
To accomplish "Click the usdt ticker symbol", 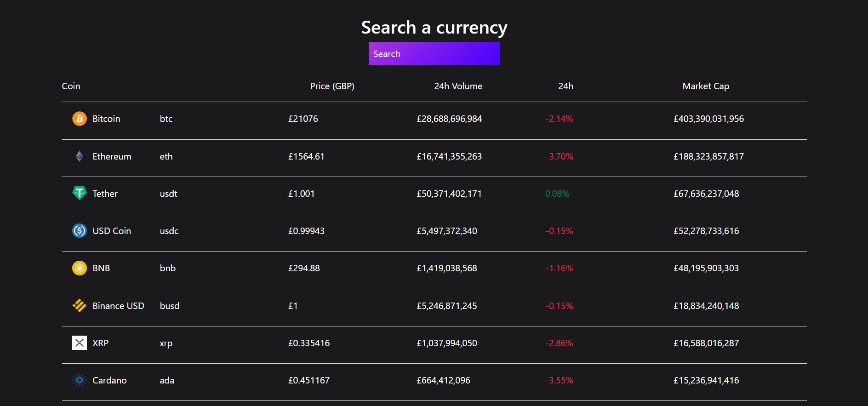I will pyautogui.click(x=168, y=194).
